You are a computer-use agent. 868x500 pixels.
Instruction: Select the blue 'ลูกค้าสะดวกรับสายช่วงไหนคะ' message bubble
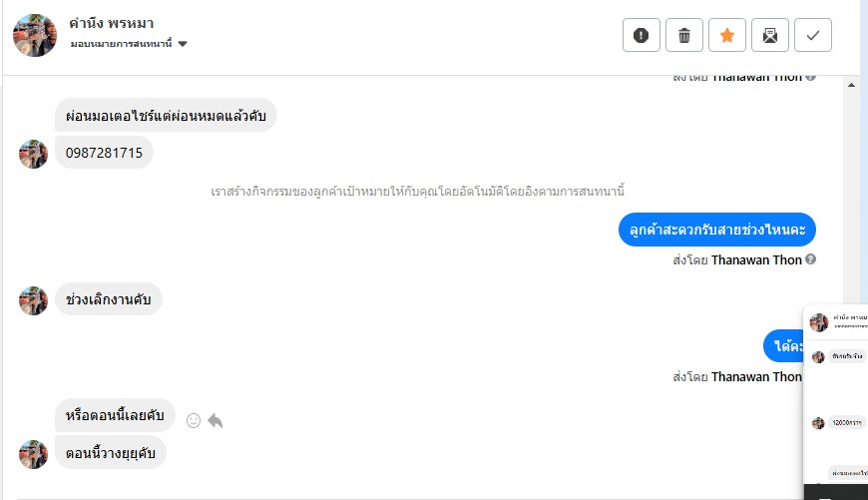716,230
